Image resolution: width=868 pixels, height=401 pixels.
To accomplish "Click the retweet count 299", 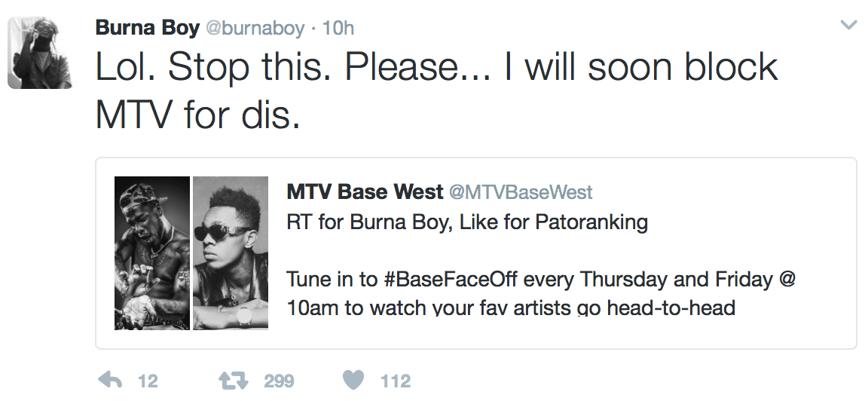I will (279, 381).
